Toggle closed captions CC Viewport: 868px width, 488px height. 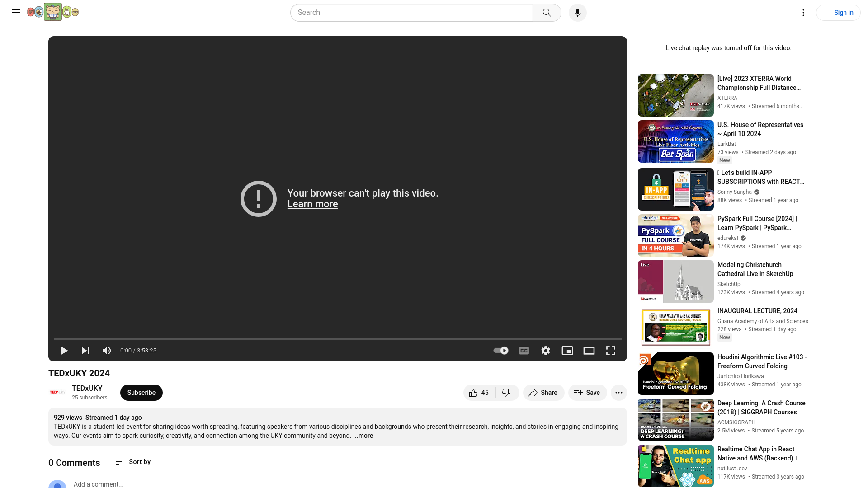[x=524, y=351]
